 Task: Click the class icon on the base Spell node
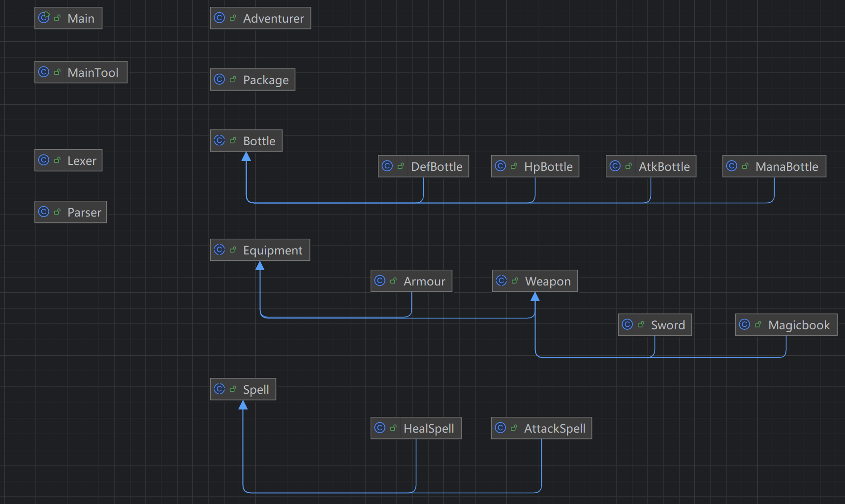pos(219,389)
